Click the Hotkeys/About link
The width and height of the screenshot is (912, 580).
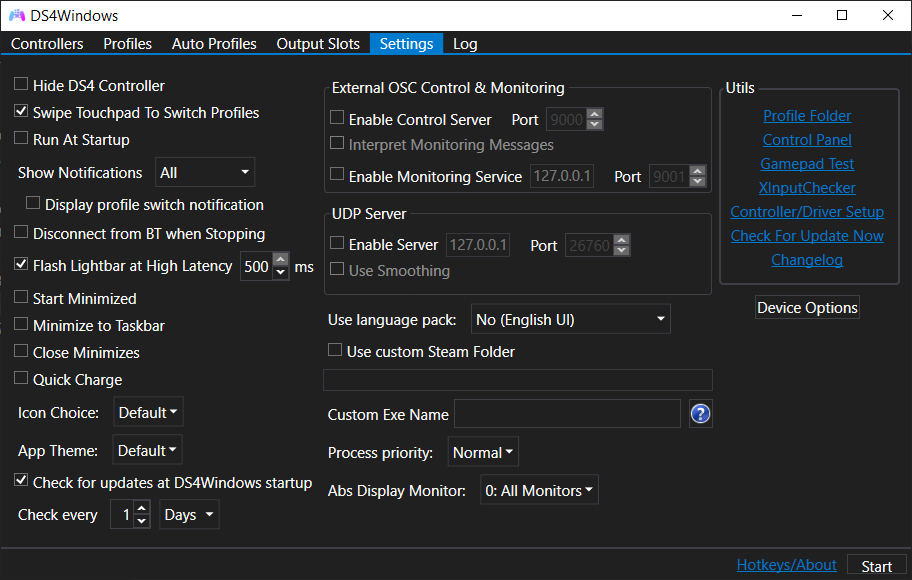click(786, 565)
